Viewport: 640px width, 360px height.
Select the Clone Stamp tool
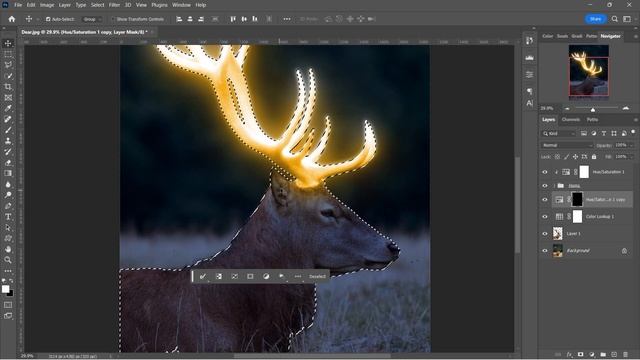point(8,141)
